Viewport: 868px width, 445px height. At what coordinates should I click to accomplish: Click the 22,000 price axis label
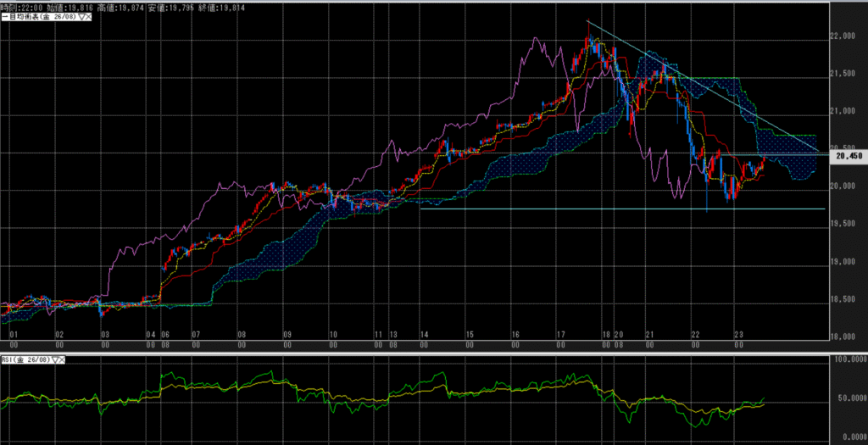coord(843,36)
